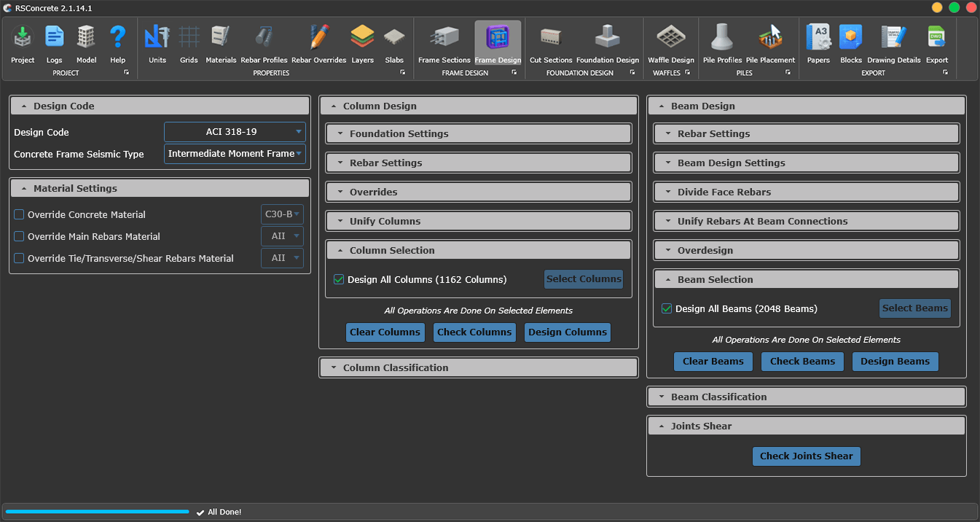Switch to the Frame Sections tab
The height and width of the screenshot is (522, 980).
444,44
